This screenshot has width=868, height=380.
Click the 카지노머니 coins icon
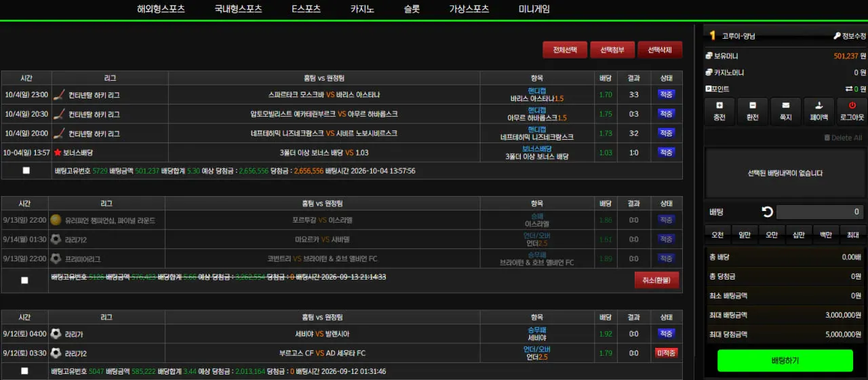coord(709,73)
